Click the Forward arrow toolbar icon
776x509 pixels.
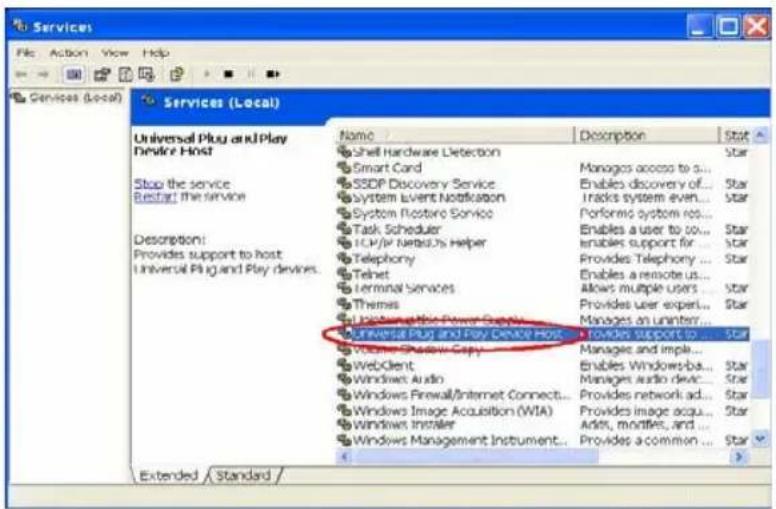pyautogui.click(x=43, y=74)
